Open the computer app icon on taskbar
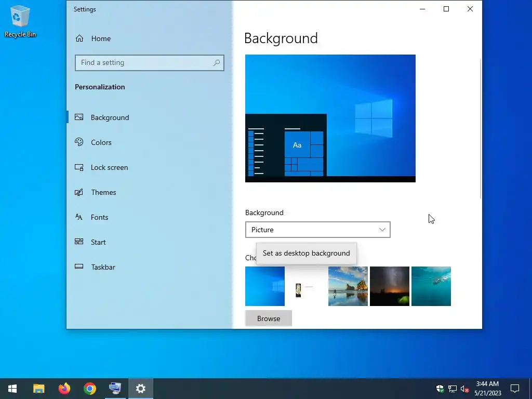 coord(115,389)
